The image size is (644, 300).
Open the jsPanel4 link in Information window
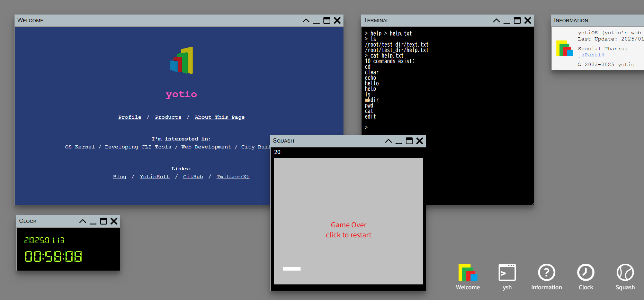coord(591,55)
